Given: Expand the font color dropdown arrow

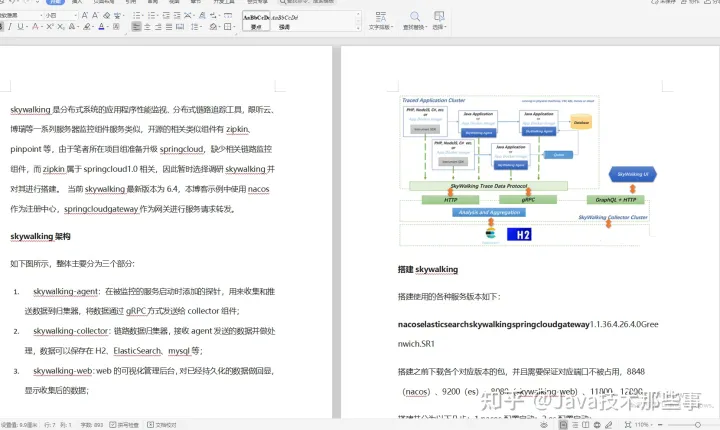Looking at the screenshot, I should 107,27.
